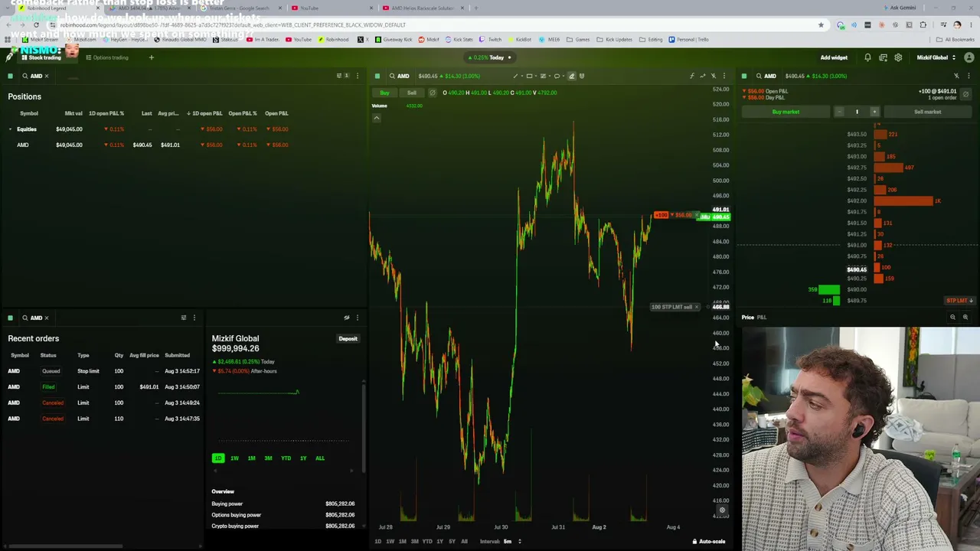
Task: Click the Add widget button
Action: pyautogui.click(x=834, y=57)
